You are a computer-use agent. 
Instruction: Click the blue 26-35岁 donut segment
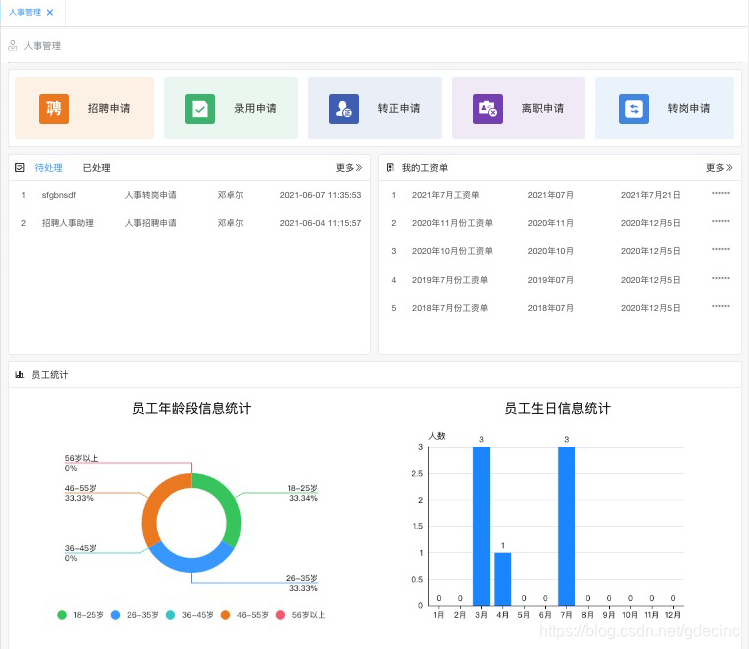point(192,564)
